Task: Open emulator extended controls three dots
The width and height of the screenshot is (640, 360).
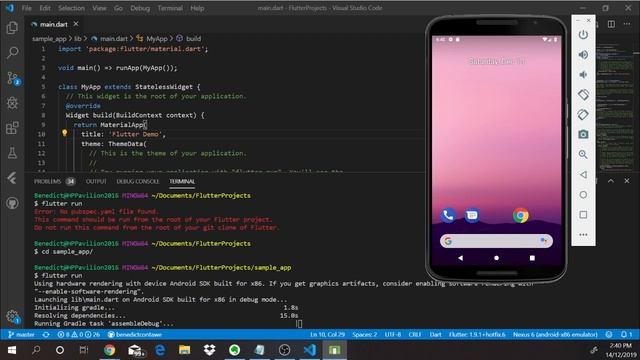Action: 583,235
